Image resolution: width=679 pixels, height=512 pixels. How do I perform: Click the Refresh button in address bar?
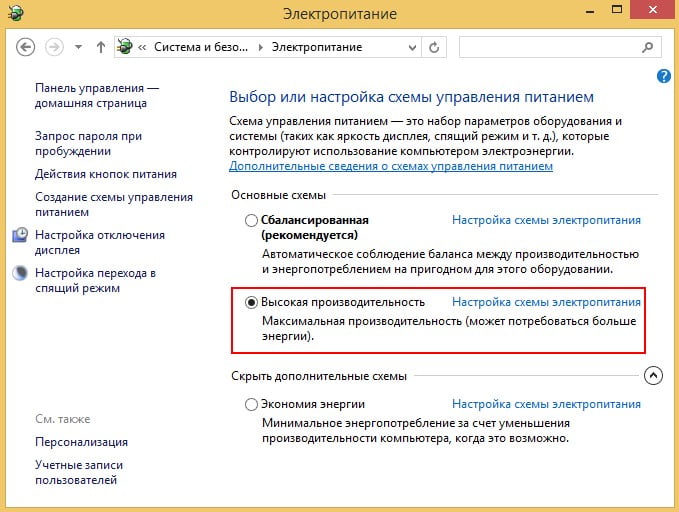tap(433, 47)
